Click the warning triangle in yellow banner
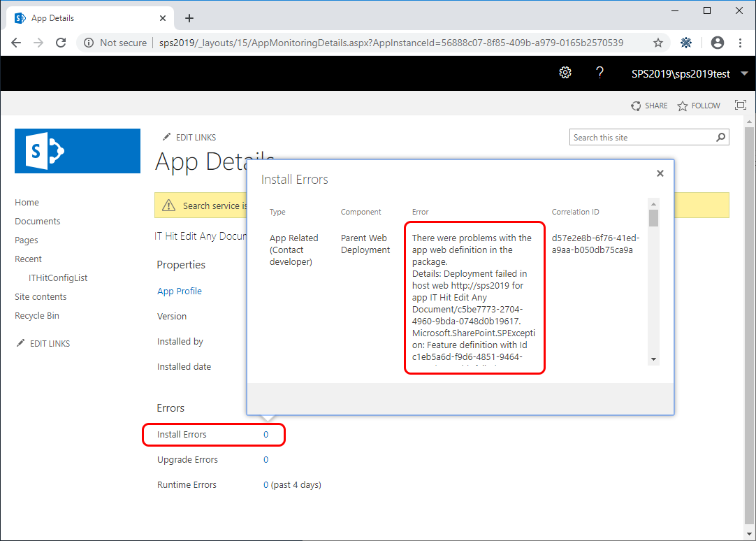The width and height of the screenshot is (756, 541). pyautogui.click(x=168, y=206)
